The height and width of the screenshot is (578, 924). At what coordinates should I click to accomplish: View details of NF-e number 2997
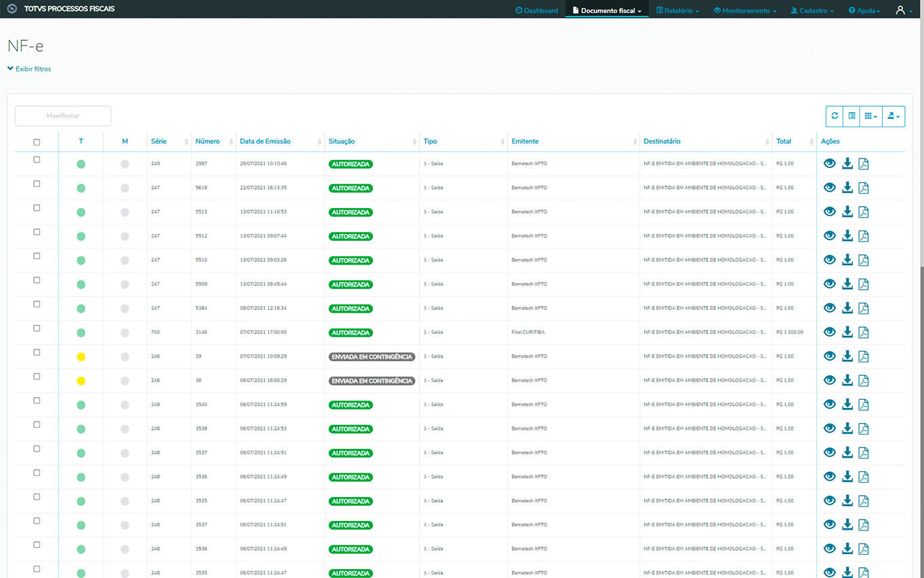pyautogui.click(x=829, y=164)
